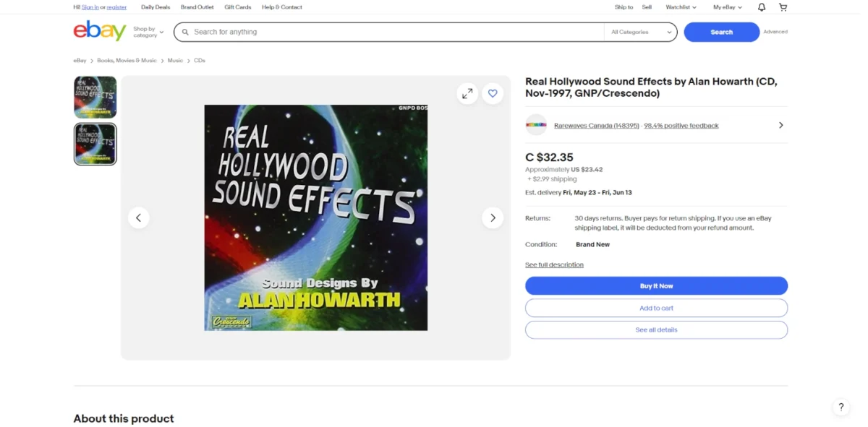Viewport: 868px width, 427px height.
Task: Click the Sign in link
Action: 90,7
